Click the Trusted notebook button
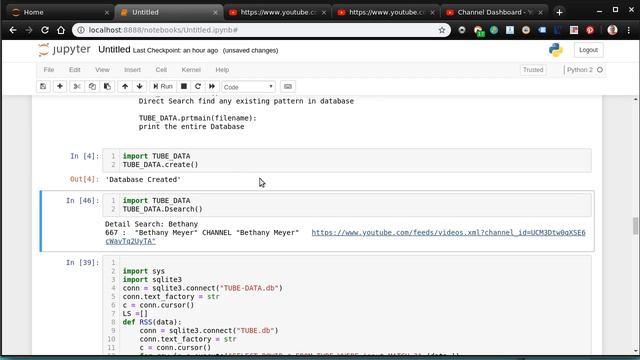Viewport: 640px width, 360px height. [533, 70]
